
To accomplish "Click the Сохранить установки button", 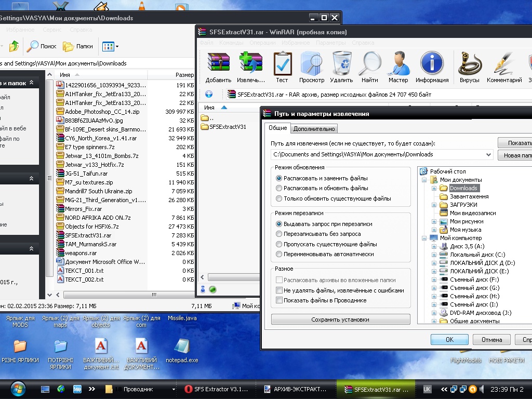I will point(340,320).
